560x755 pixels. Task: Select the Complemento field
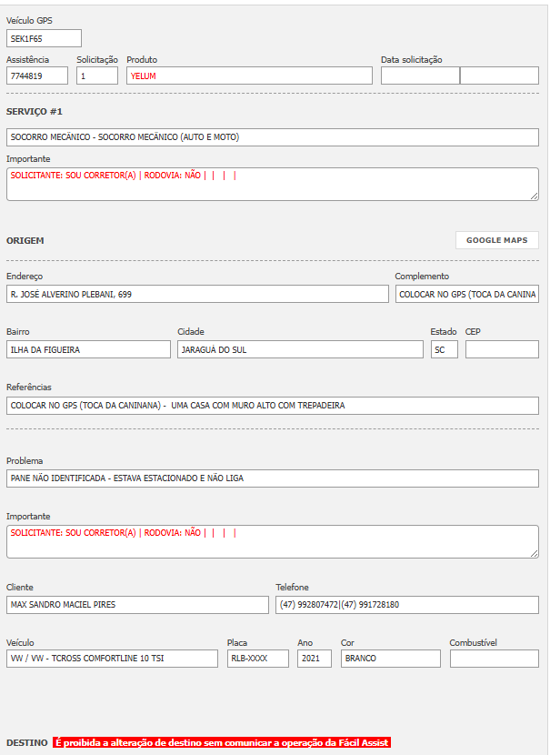(466, 294)
